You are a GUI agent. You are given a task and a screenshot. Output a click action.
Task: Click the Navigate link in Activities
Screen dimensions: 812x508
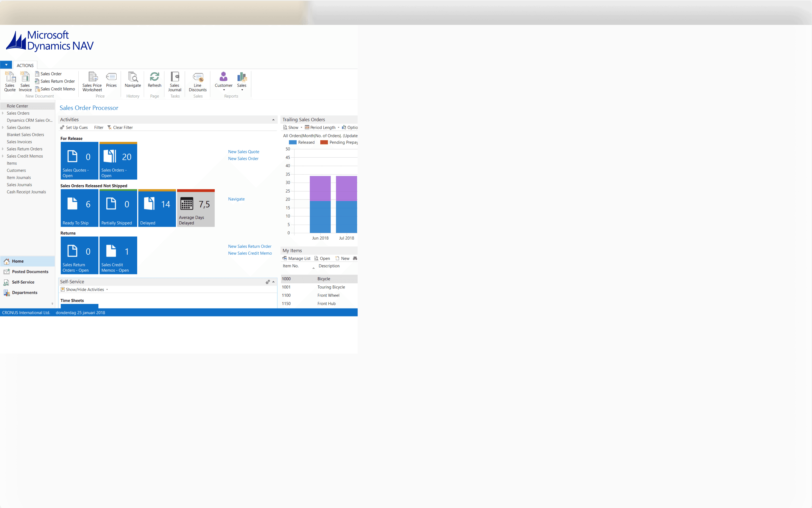click(x=236, y=199)
